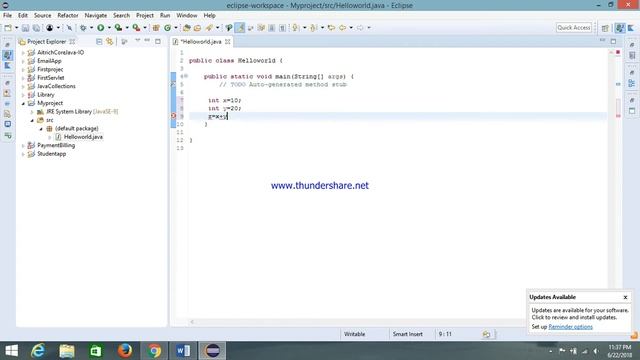The image size is (640, 360).
Task: Open Outline view icon in right trim
Action: 632,83
